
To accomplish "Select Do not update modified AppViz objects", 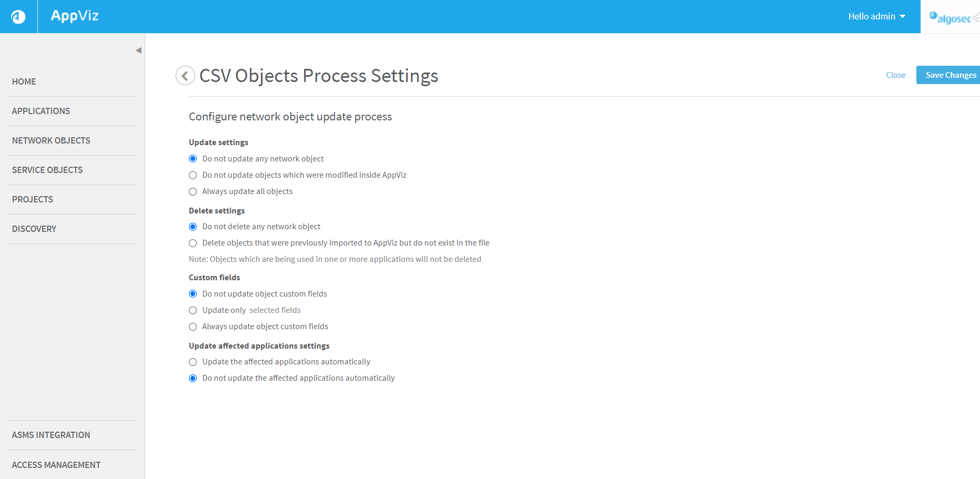I will 193,175.
